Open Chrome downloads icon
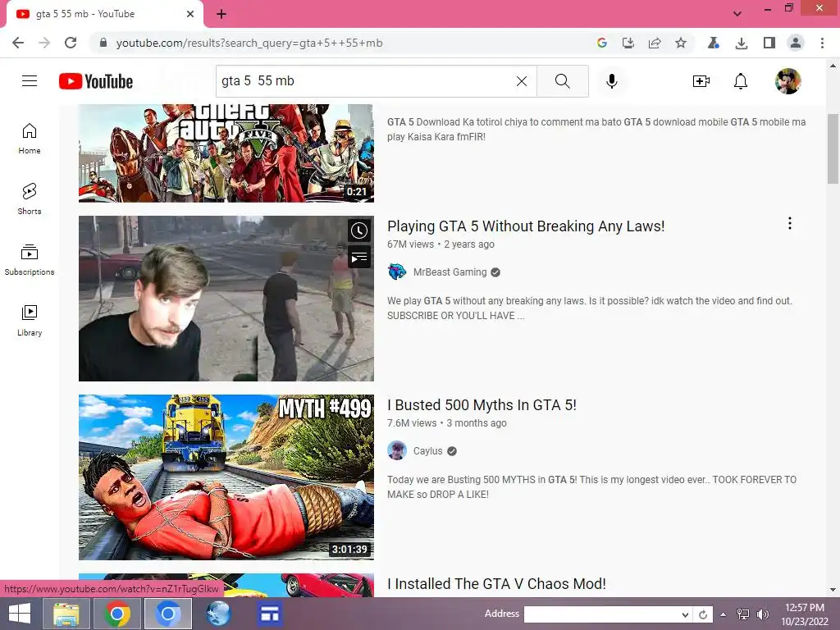 click(x=742, y=43)
